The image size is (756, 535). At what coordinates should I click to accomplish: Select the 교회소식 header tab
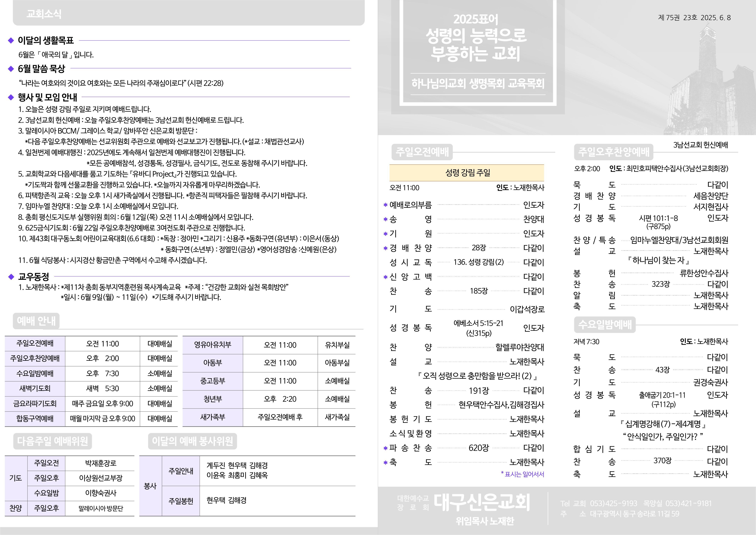pos(44,14)
